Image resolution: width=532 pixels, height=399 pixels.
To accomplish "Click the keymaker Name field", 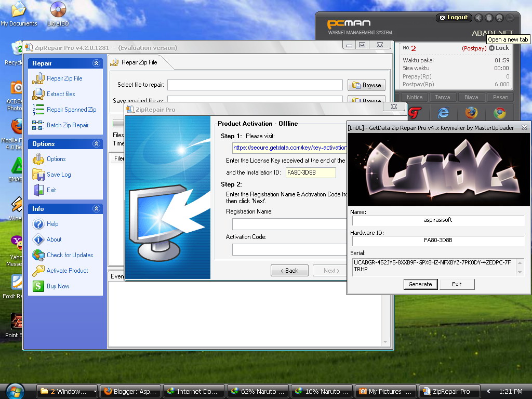I will tap(438, 220).
